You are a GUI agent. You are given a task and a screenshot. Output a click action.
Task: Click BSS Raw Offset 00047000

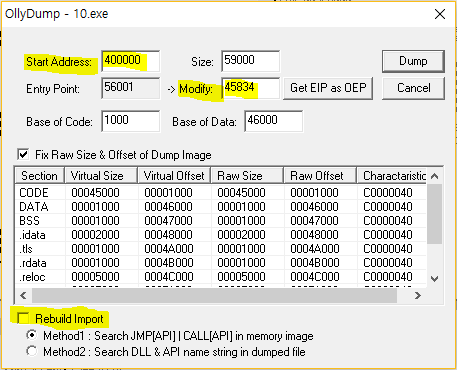pyautogui.click(x=314, y=221)
